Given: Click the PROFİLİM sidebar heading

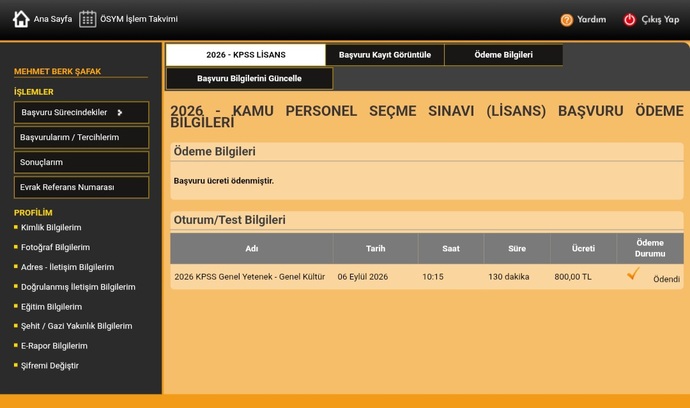Looking at the screenshot, I should [x=33, y=213].
